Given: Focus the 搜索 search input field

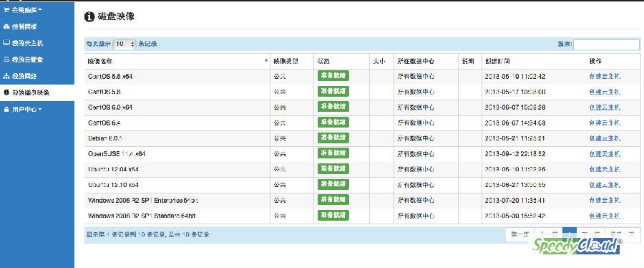Looking at the screenshot, I should (606, 44).
